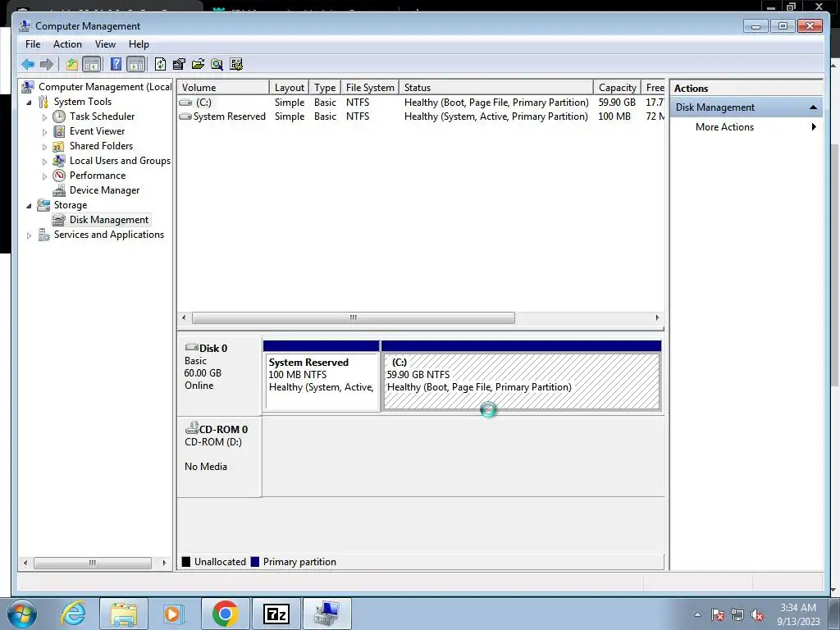Viewport: 840px width, 630px height.
Task: Click the open folder toolbar icon
Action: point(198,64)
